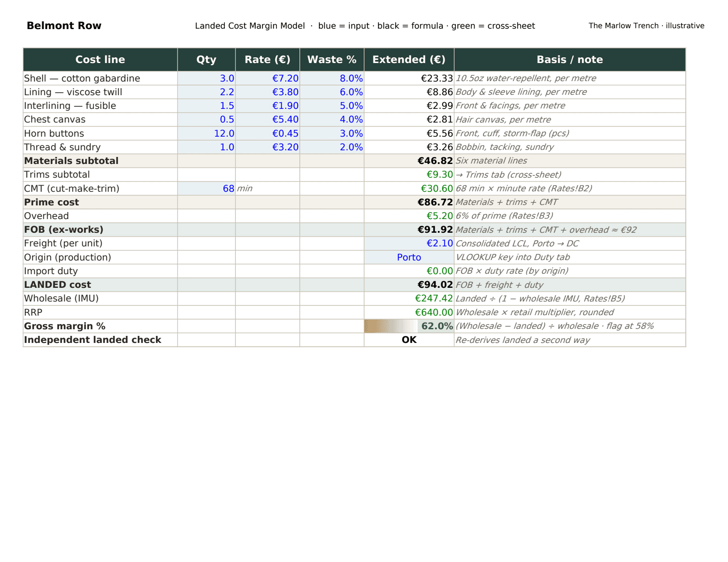Screen dimensions: 728x562
Task: Select the Rate (€) column header
Action: tap(268, 60)
